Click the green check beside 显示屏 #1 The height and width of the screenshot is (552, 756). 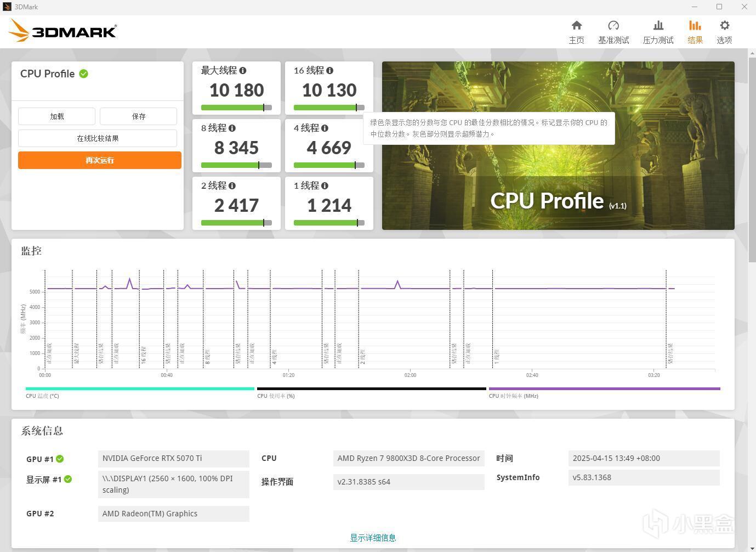[68, 479]
